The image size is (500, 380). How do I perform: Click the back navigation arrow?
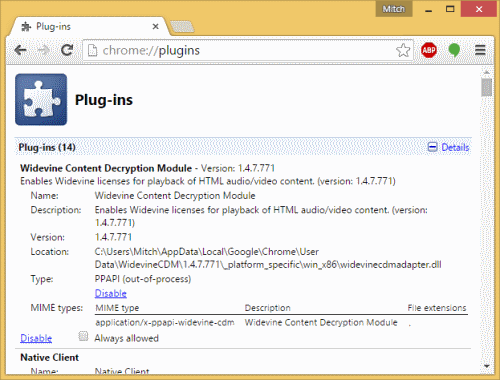21,50
